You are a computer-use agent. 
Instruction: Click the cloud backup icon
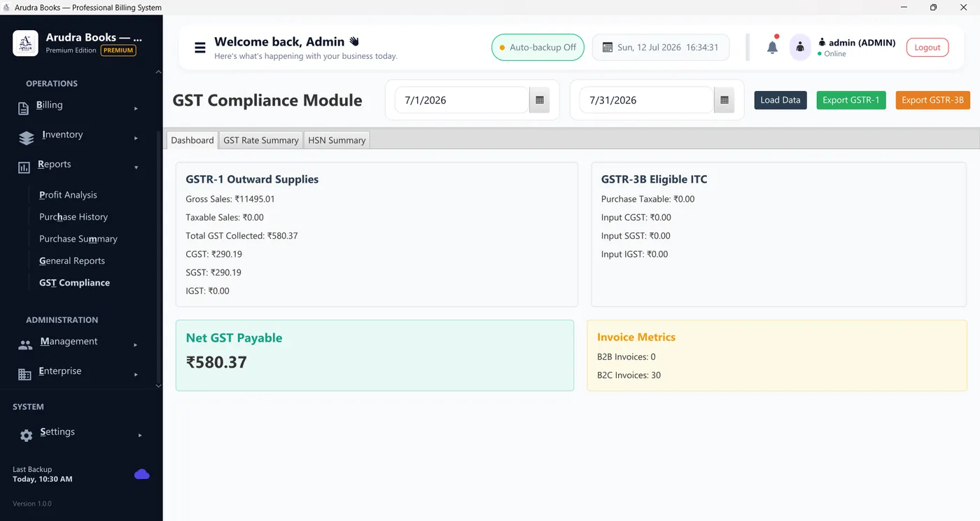coord(142,475)
